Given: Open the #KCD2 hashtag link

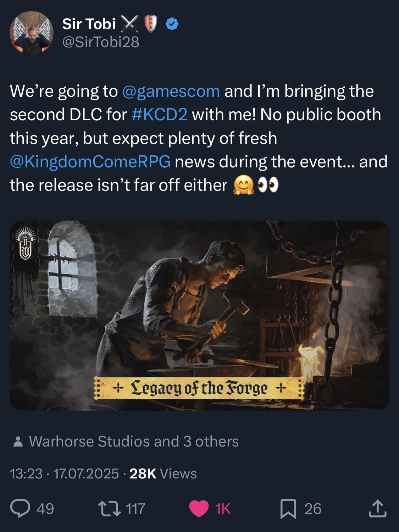Looking at the screenshot, I should coord(159,115).
